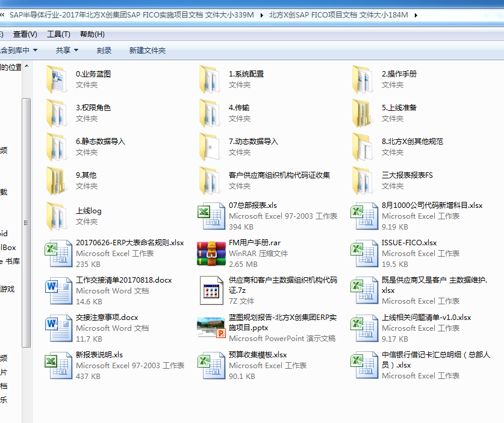
Task: Click the 6.静态数据导入 folder icon
Action: point(57,146)
